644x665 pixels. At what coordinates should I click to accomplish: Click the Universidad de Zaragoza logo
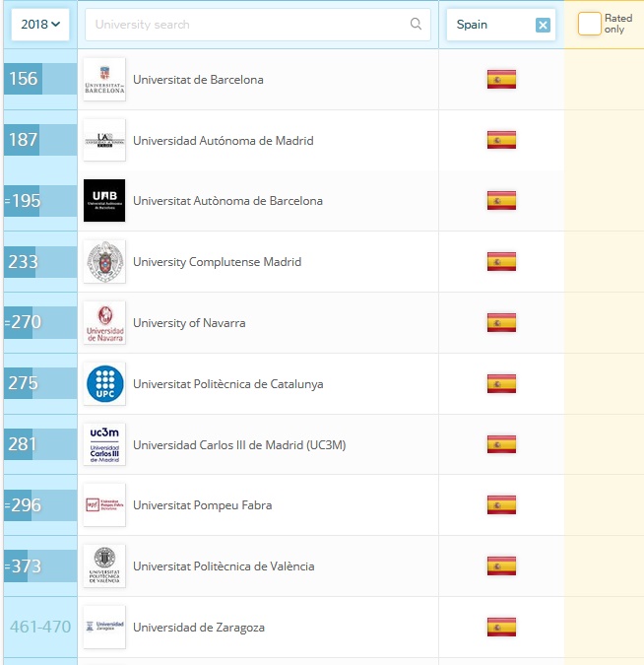[x=104, y=628]
